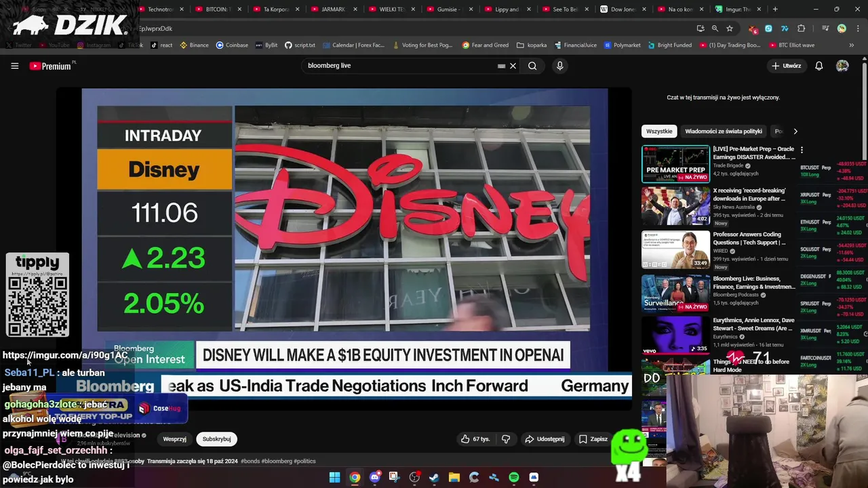Open the Coinbase bookmark
868x488 pixels.
232,45
